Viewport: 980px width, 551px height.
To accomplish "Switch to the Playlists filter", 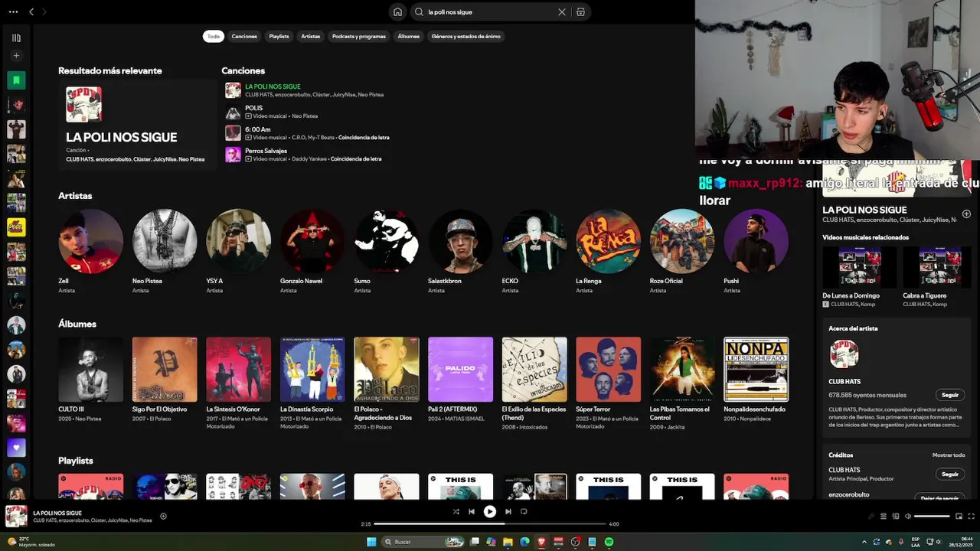I will click(x=279, y=36).
